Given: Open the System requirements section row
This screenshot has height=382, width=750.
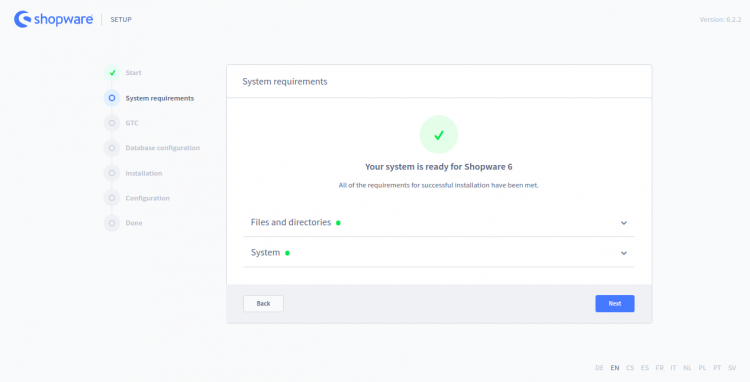Looking at the screenshot, I should pyautogui.click(x=439, y=252).
